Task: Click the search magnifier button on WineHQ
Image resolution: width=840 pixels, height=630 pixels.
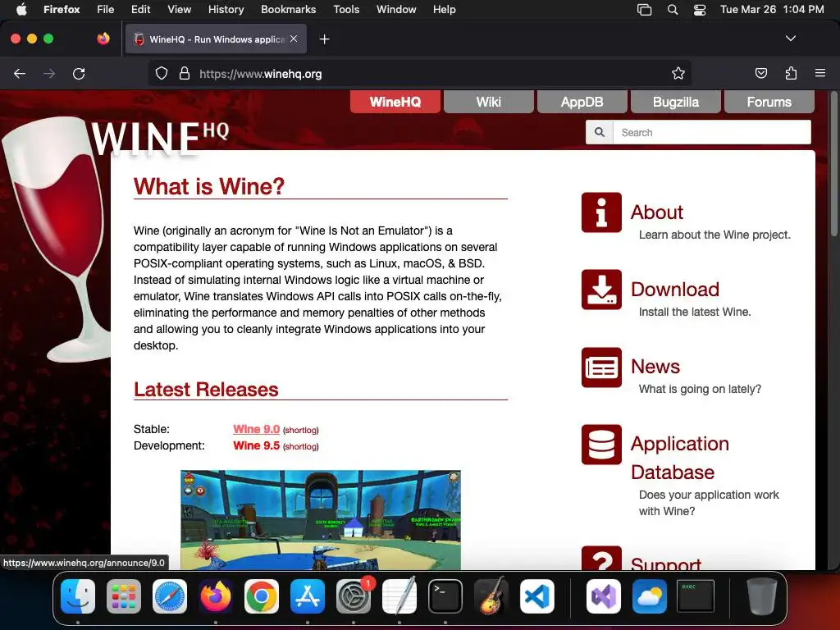Action: [x=600, y=132]
